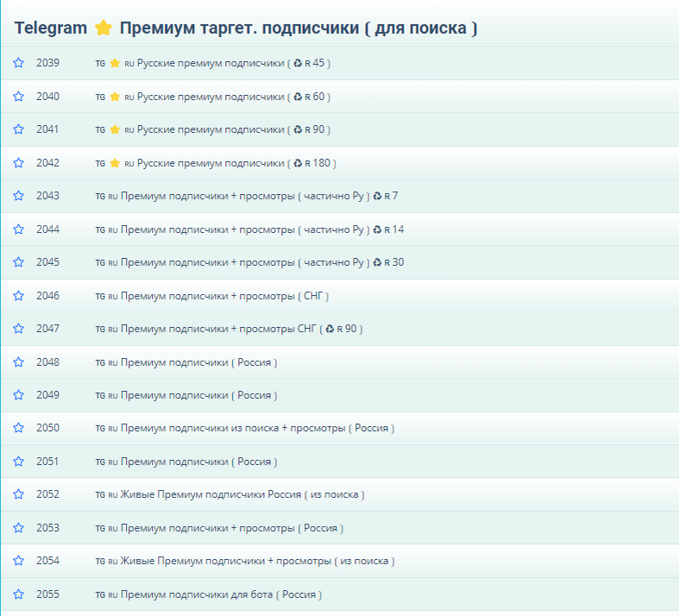Screen dimensions: 679x616
Task: Open Премиум подписчики ( Россия ) in row 2048
Action: 186,362
